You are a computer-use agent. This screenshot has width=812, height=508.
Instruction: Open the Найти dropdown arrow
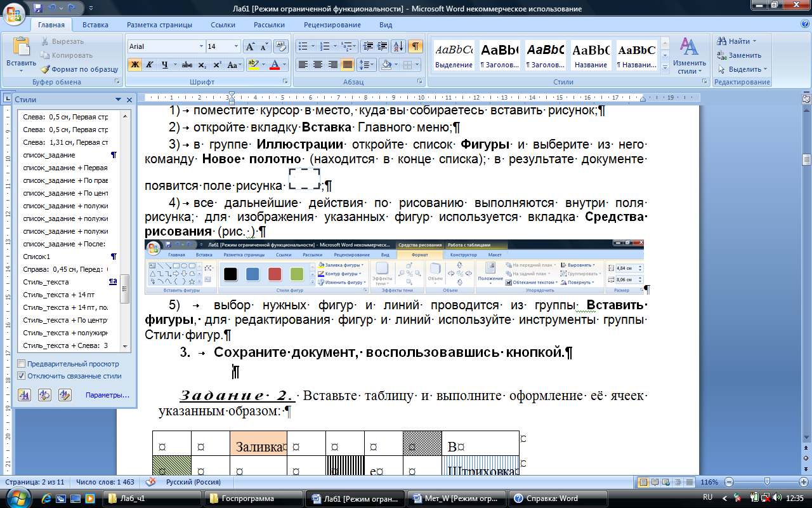click(754, 41)
